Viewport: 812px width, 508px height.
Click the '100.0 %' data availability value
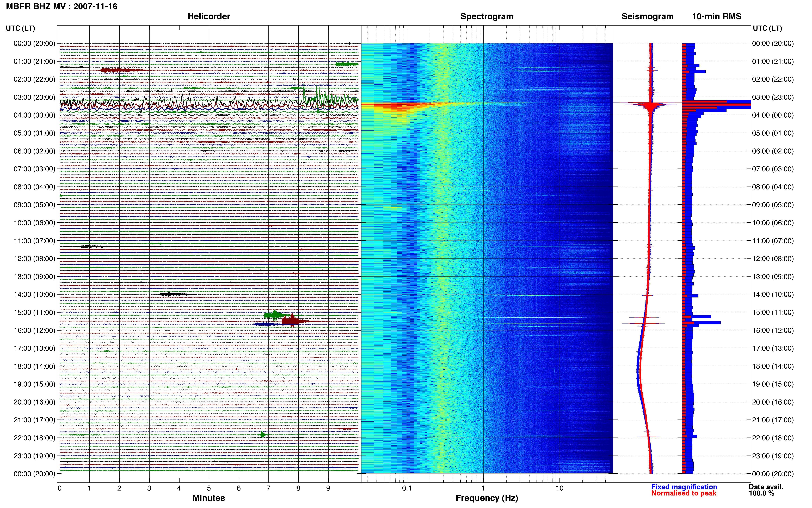coord(762,493)
